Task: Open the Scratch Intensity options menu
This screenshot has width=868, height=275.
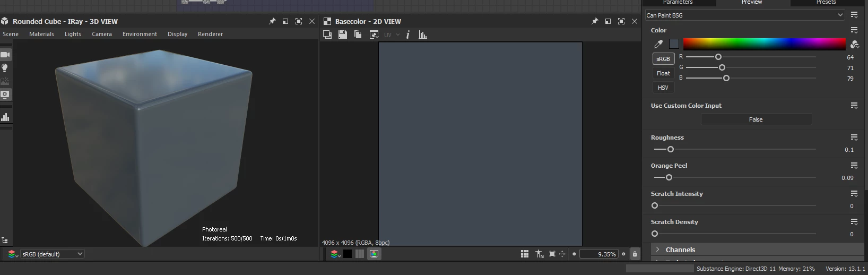Action: tap(854, 194)
